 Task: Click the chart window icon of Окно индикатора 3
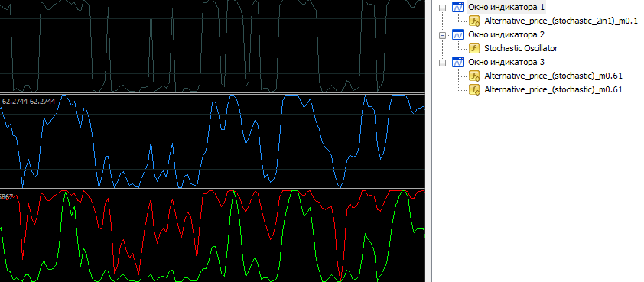click(x=458, y=63)
